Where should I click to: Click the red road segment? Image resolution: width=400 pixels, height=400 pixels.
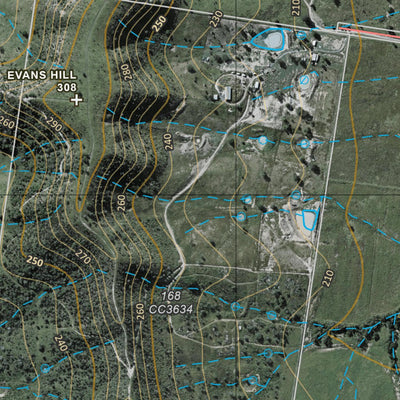369,31
